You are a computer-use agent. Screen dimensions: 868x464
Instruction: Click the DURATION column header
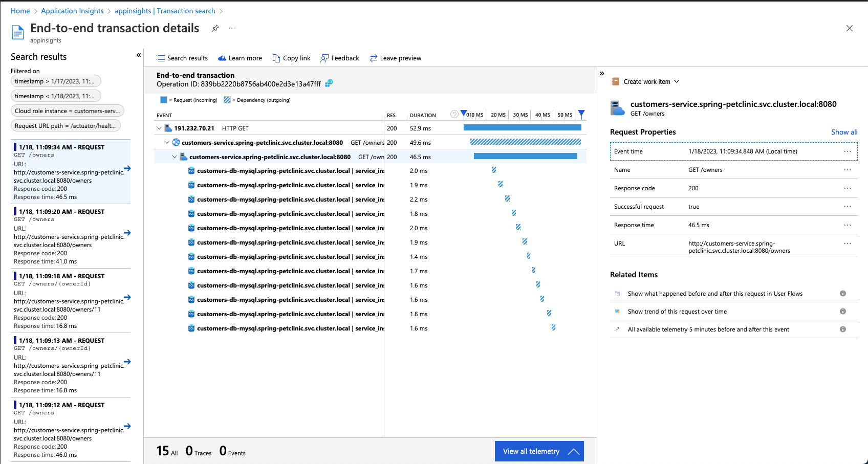[x=423, y=116]
